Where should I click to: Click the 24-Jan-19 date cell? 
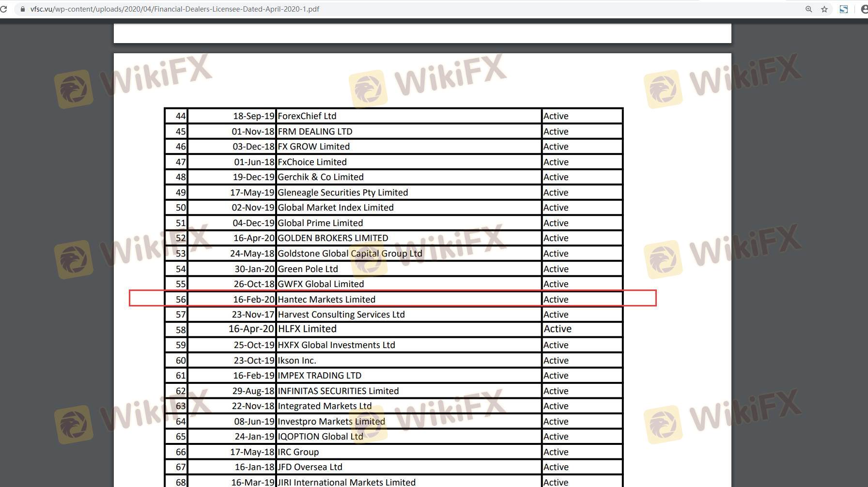coord(254,437)
